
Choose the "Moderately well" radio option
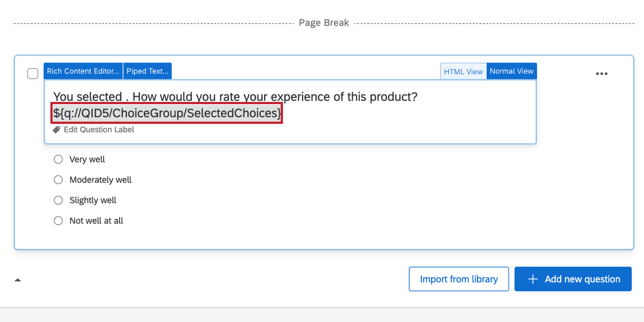click(58, 180)
